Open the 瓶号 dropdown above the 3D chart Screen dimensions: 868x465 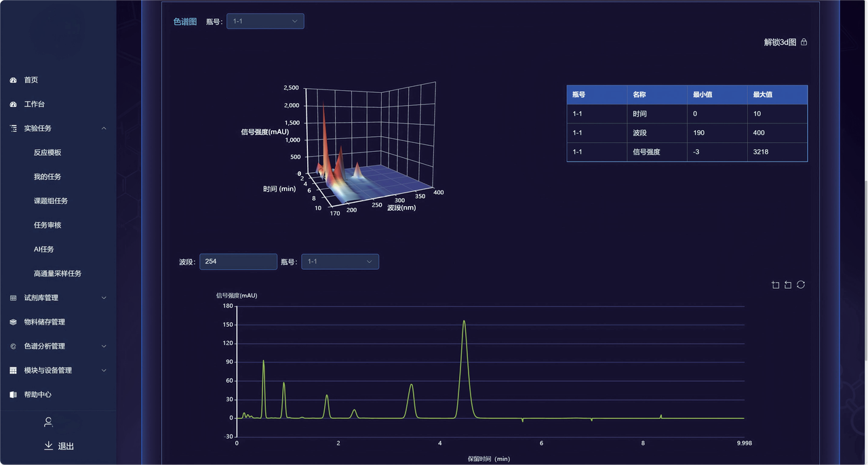tap(265, 21)
